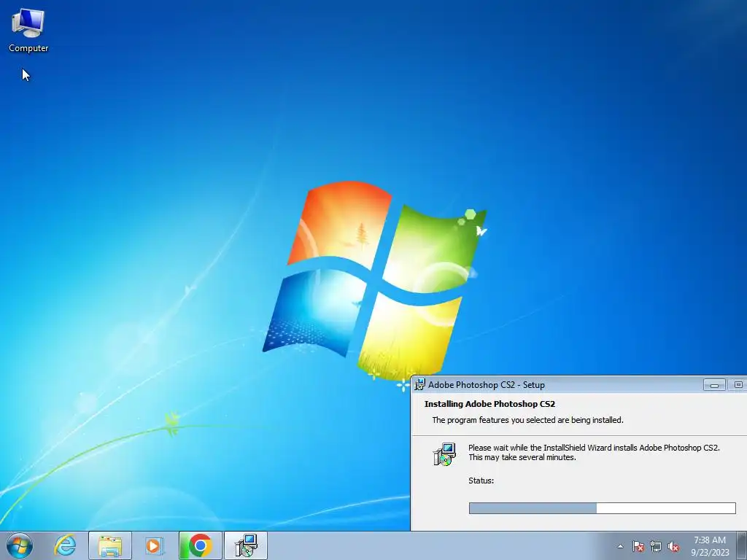Open the network status tray icon
Screen dimensions: 747x560
pyautogui.click(x=656, y=546)
